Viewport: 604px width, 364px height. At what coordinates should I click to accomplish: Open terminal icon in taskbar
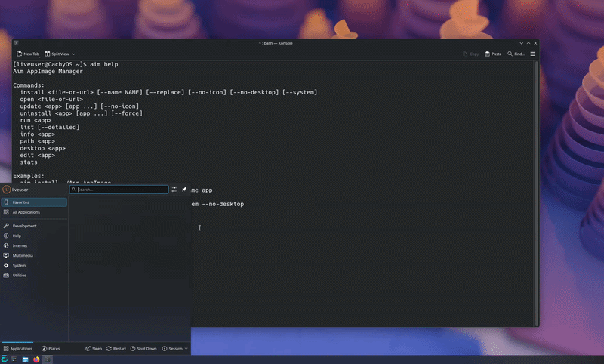tap(14, 359)
